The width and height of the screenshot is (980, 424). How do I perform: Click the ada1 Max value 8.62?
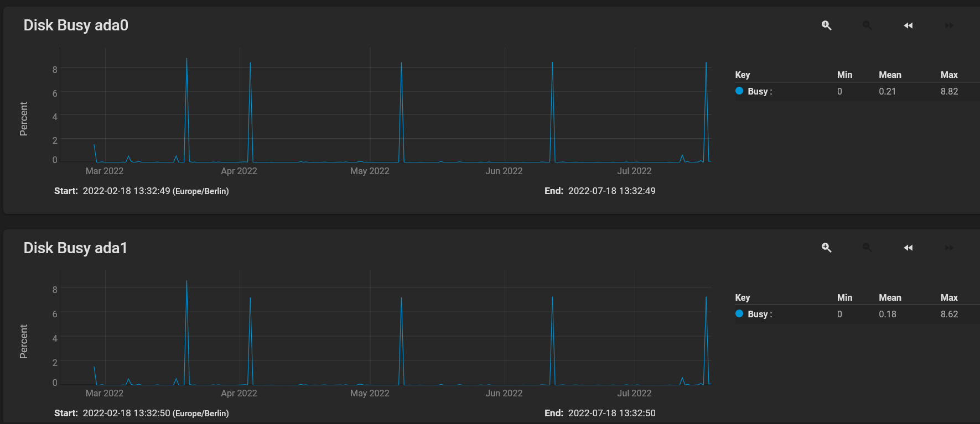(x=949, y=314)
